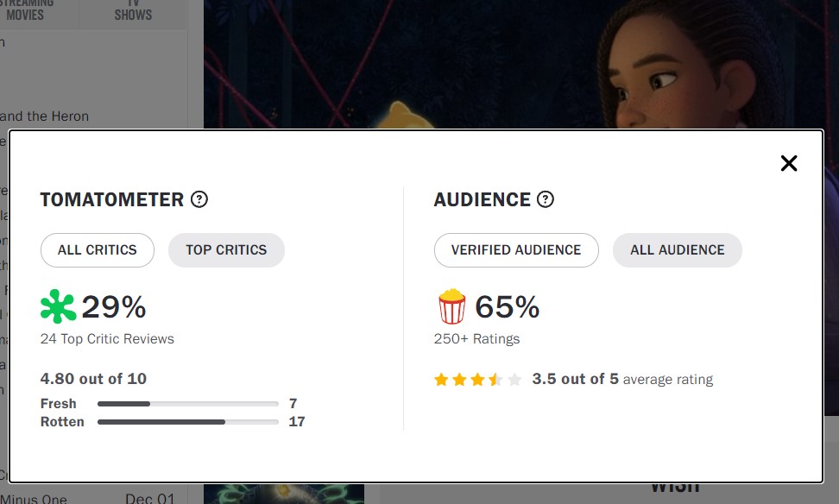Click the Fresh reviews progress bar
839x504 pixels.
[x=187, y=404]
